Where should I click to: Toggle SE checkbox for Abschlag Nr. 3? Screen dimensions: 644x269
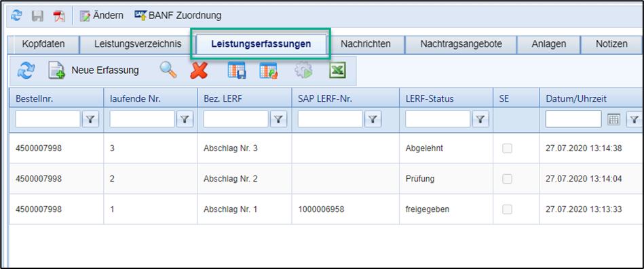click(508, 148)
